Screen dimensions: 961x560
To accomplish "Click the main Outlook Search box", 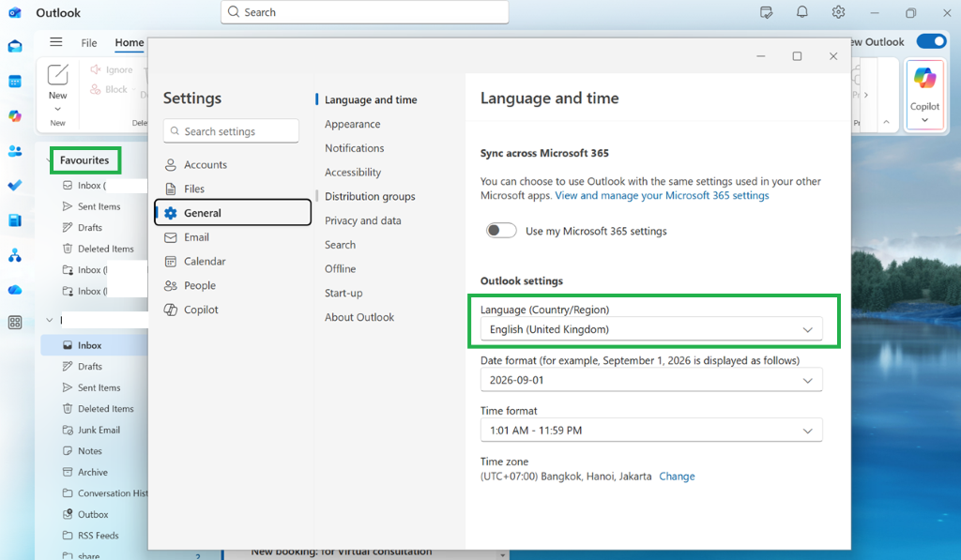I will [365, 12].
